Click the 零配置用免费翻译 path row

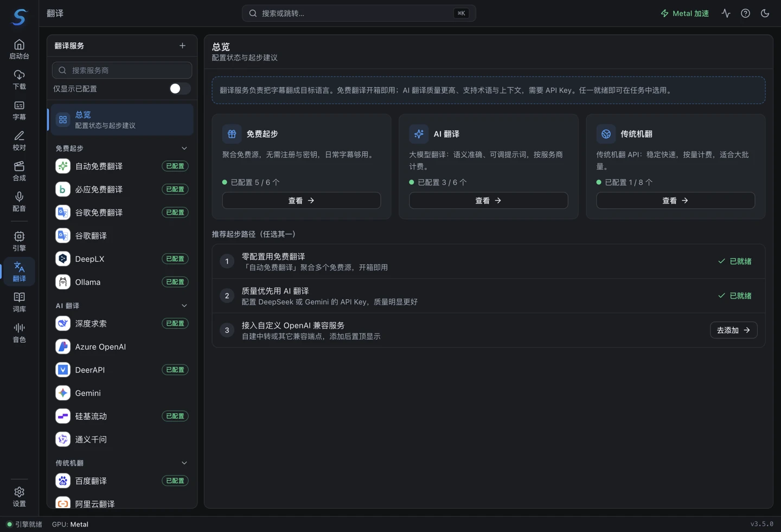click(x=488, y=261)
